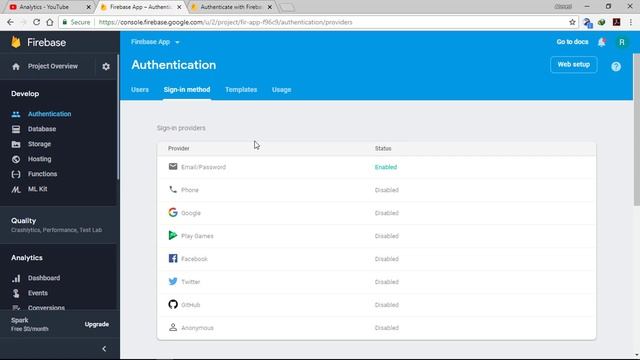Screen dimensions: 640x360
Task: Click the browser address bar URL
Action: pyautogui.click(x=225, y=22)
